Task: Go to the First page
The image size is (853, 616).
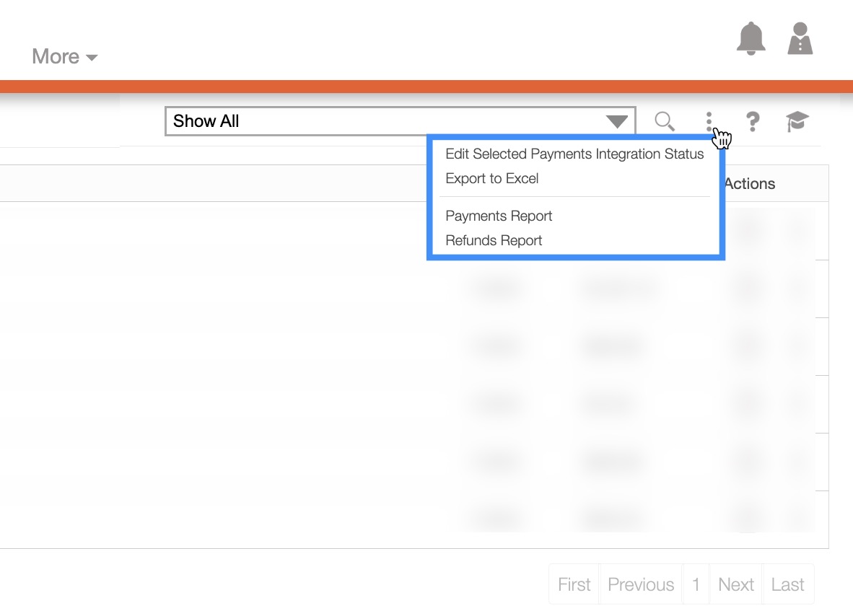Action: click(574, 584)
